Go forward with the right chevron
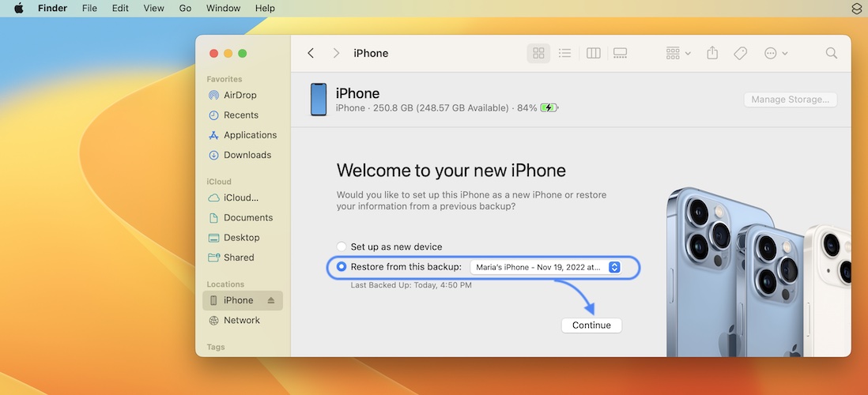 [x=336, y=53]
